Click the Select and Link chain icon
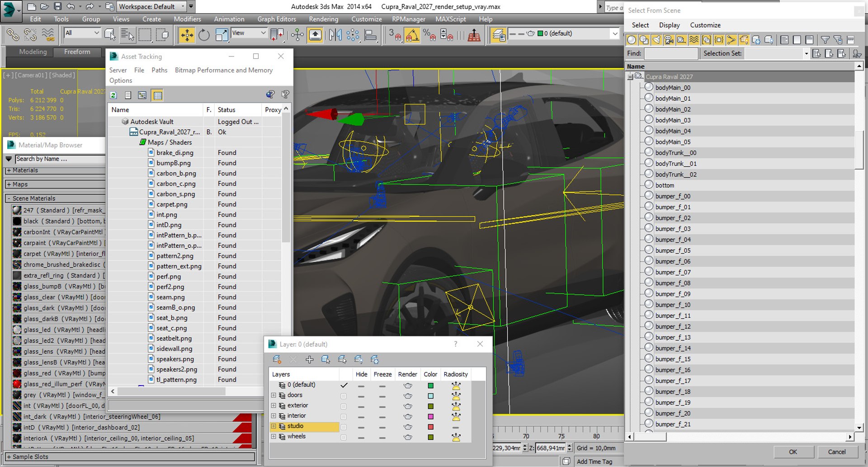Viewport: 868px width, 467px height. 13,35
